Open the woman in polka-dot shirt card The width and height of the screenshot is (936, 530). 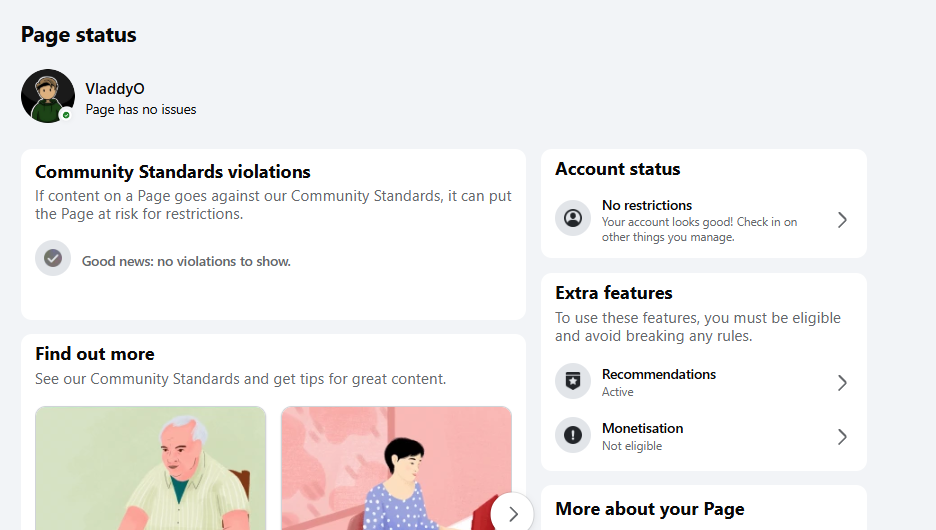pyautogui.click(x=396, y=468)
